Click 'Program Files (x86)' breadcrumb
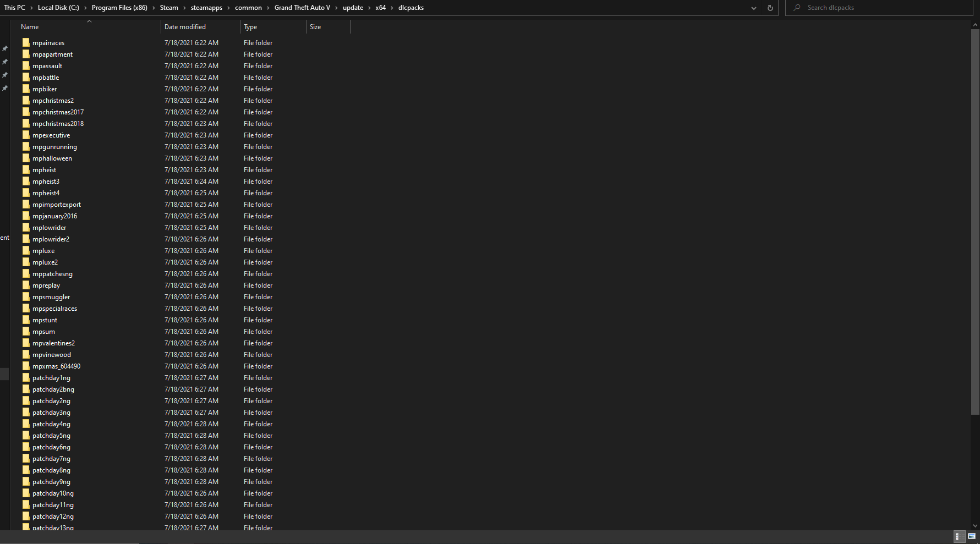Viewport: 980px width, 544px height. (119, 8)
